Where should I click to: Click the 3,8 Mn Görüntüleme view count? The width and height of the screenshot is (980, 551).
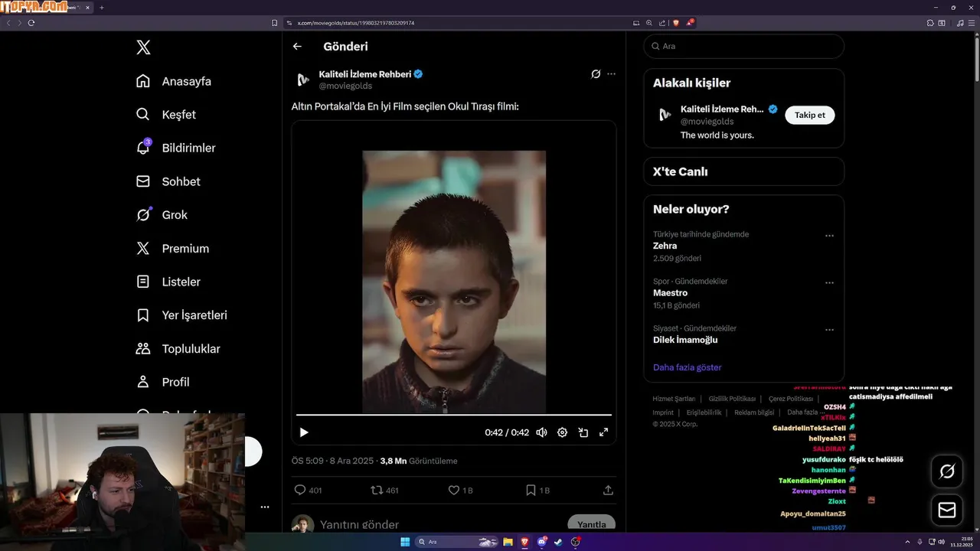[419, 461]
